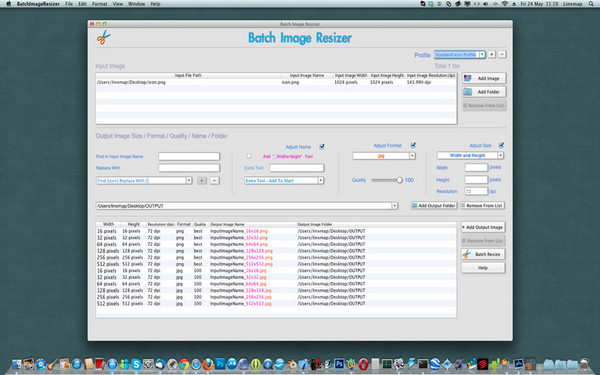Click the Extra Text input field

[x=297, y=168]
